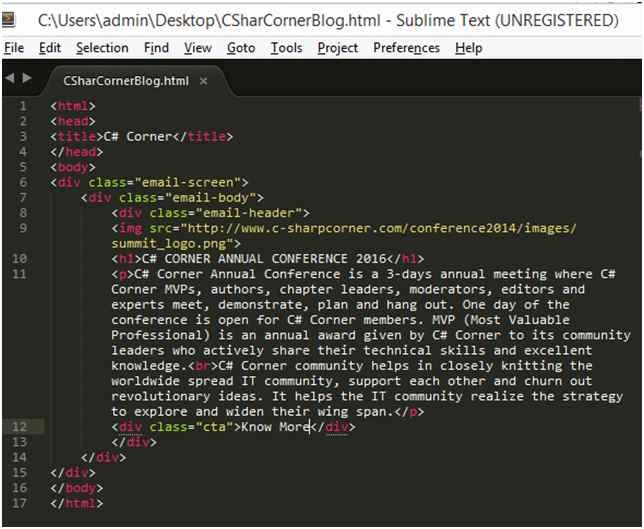Click the Sublime Text app icon in title bar
This screenshot has width=644, height=529.
(8, 19)
